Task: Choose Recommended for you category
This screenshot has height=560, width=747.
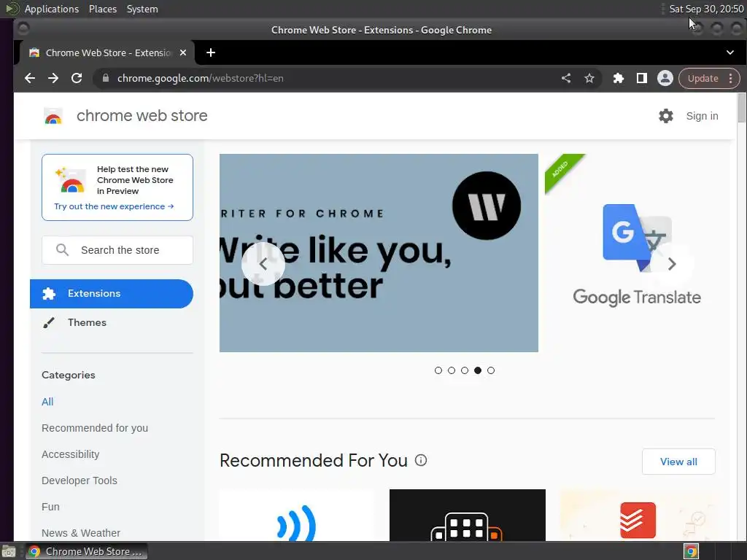Action: tap(95, 428)
